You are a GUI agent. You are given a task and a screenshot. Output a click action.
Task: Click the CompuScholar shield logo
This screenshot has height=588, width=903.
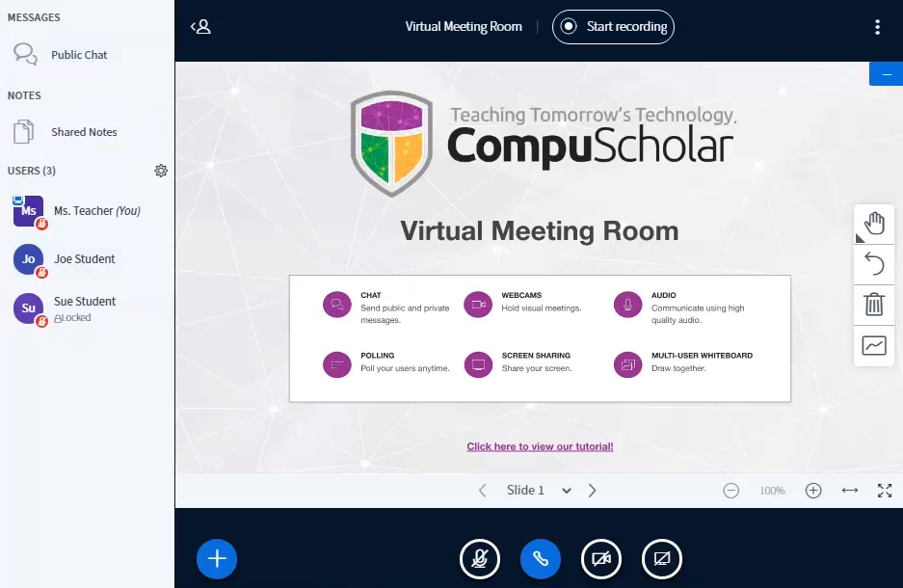pos(391,144)
